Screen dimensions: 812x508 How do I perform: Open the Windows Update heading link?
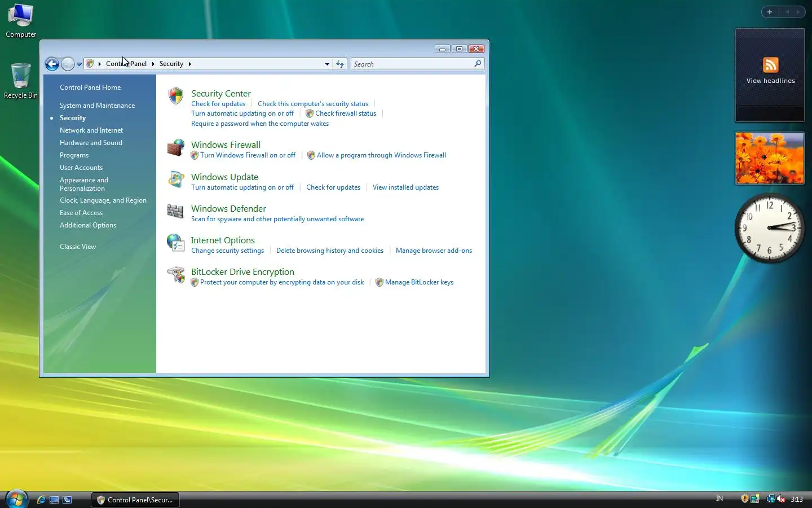[224, 177]
